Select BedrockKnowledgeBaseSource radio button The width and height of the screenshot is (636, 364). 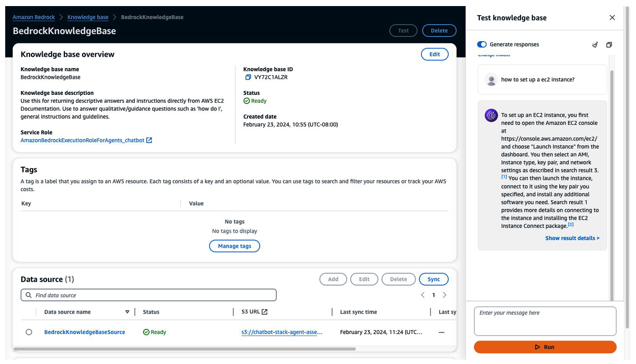pyautogui.click(x=29, y=332)
